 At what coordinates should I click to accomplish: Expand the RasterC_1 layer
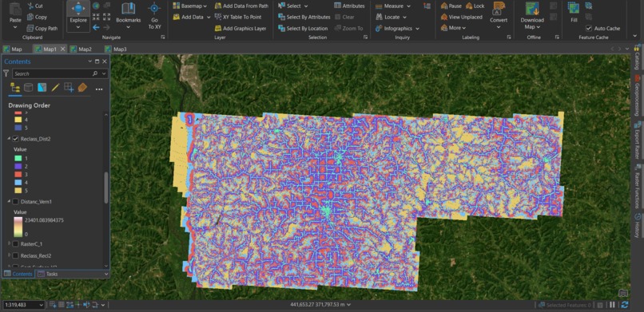pyautogui.click(x=9, y=244)
